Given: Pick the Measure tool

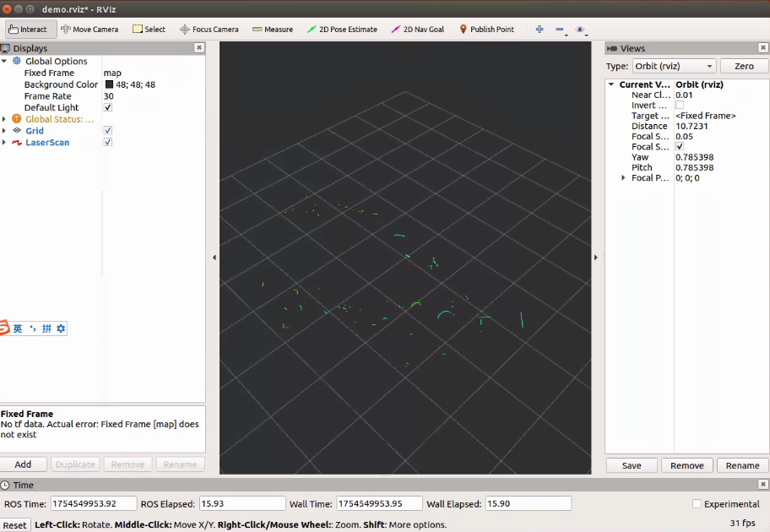Looking at the screenshot, I should (273, 30).
